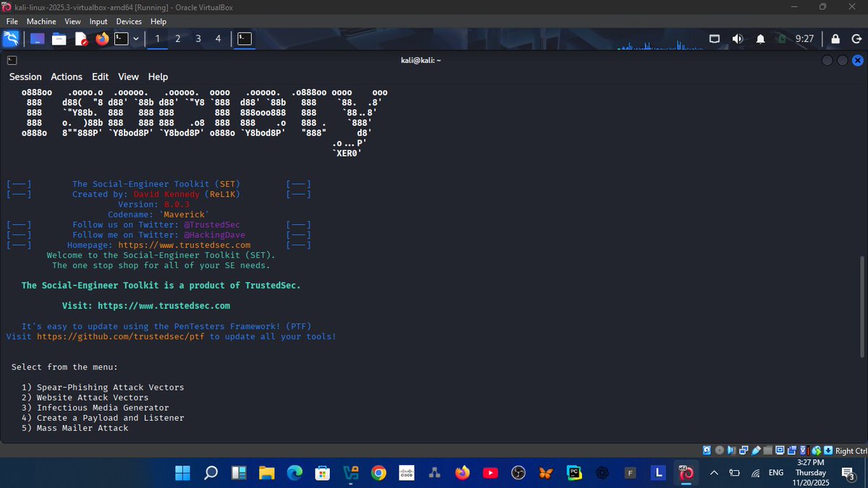Click the github.com/trustedsec/ptf link

(x=121, y=336)
